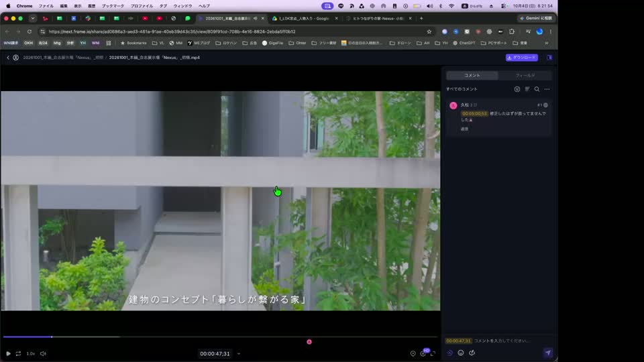The image size is (644, 362).
Task: Toggle loop playback
Action: pyautogui.click(x=19, y=353)
